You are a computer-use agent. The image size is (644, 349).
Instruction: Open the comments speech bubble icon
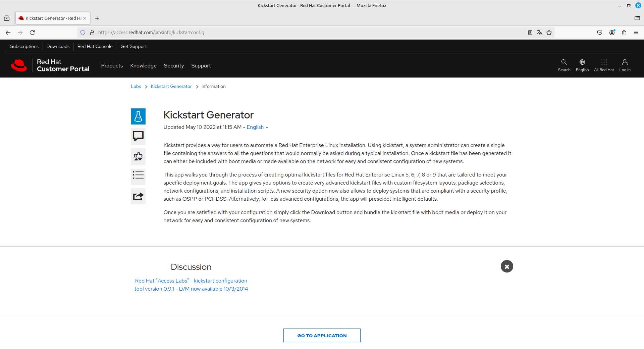click(138, 136)
